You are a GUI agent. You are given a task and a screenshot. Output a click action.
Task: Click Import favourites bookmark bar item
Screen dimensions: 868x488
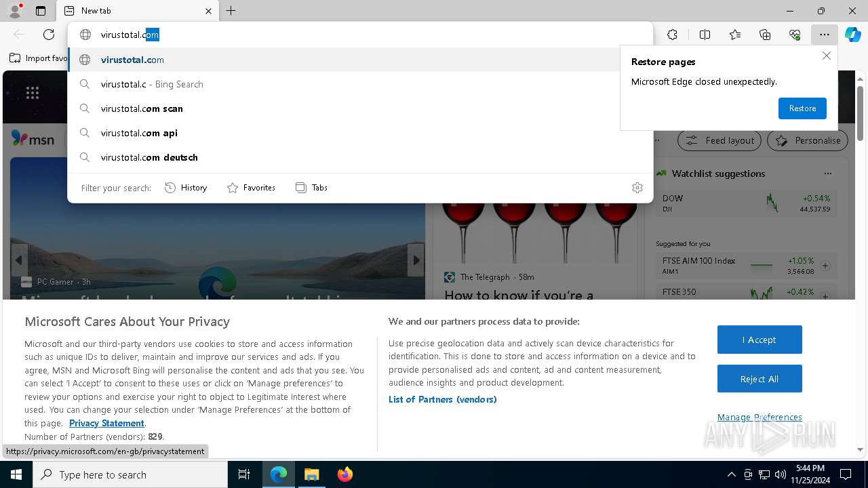[39, 58]
